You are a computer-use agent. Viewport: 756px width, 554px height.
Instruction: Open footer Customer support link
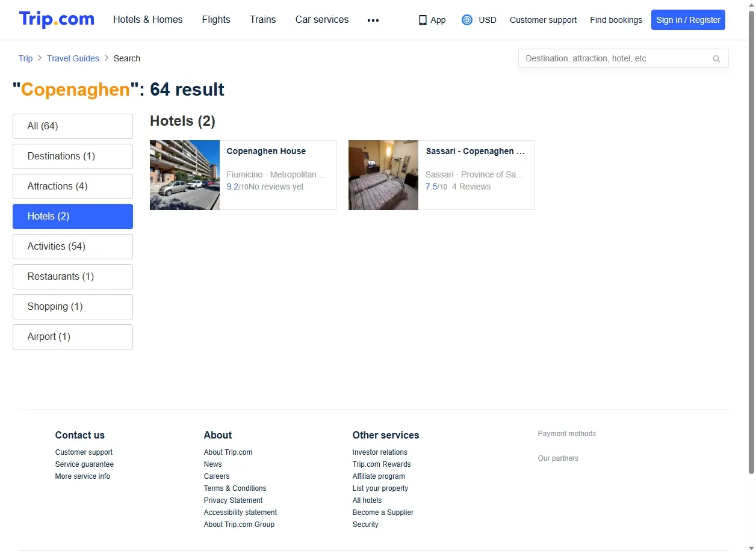pos(84,452)
